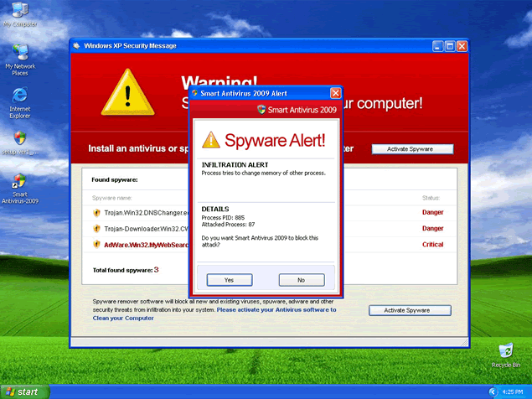Image resolution: width=532 pixels, height=399 pixels.
Task: Maximize the Windows XP Security Message window
Action: tap(449, 46)
